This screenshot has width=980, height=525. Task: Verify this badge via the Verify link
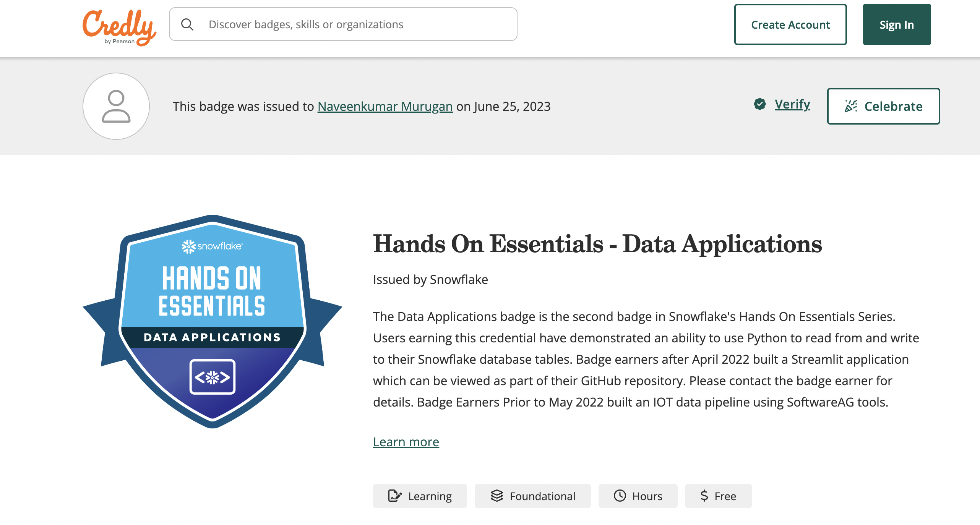click(x=792, y=104)
